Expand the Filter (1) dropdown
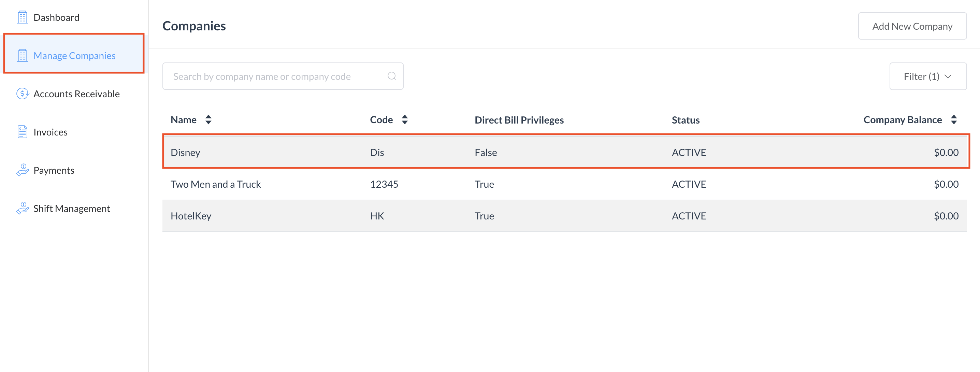The width and height of the screenshot is (980, 372). pyautogui.click(x=927, y=76)
